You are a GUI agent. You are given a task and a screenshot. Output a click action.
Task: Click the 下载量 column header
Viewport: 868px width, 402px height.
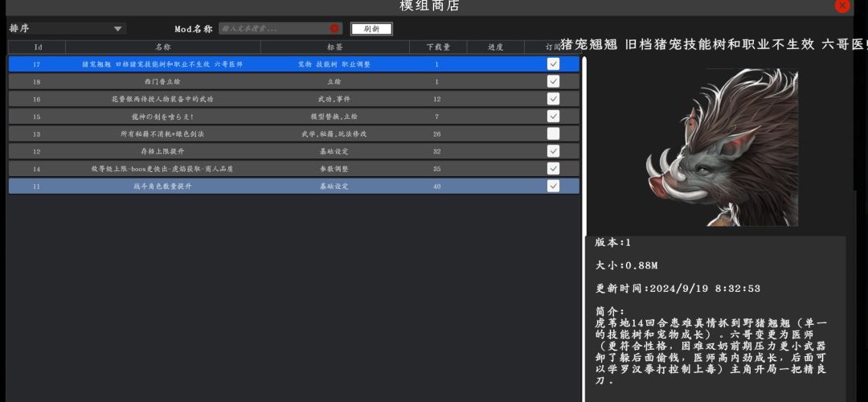tap(438, 47)
